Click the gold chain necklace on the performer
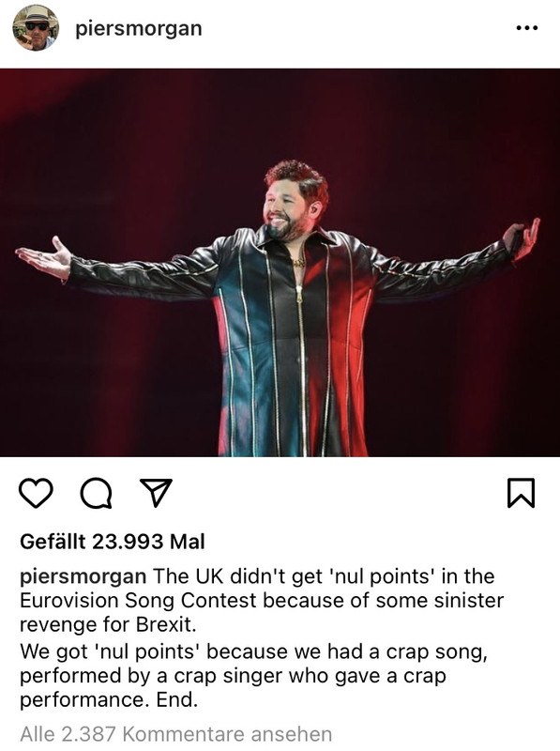 pos(298,263)
